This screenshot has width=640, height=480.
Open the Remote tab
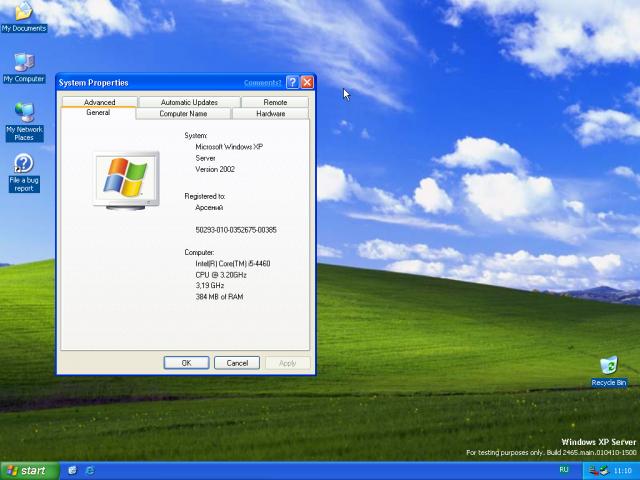[x=275, y=102]
